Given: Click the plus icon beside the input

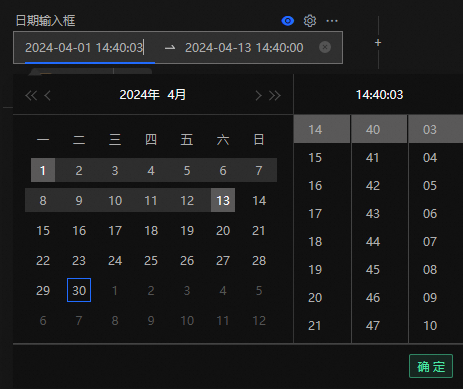Looking at the screenshot, I should pos(378,43).
